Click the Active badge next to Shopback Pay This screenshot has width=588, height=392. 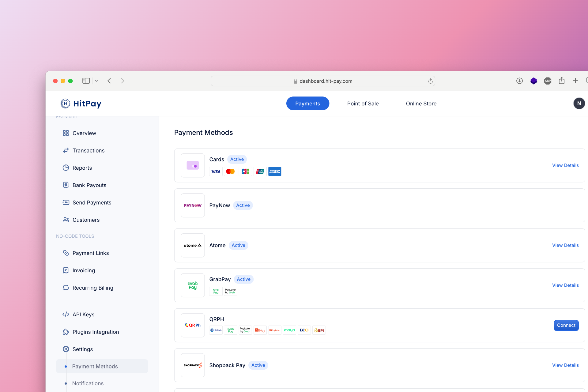[x=258, y=365]
